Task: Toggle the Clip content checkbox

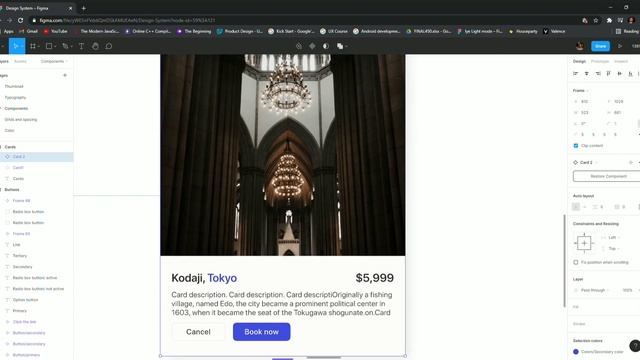Action: [576, 146]
